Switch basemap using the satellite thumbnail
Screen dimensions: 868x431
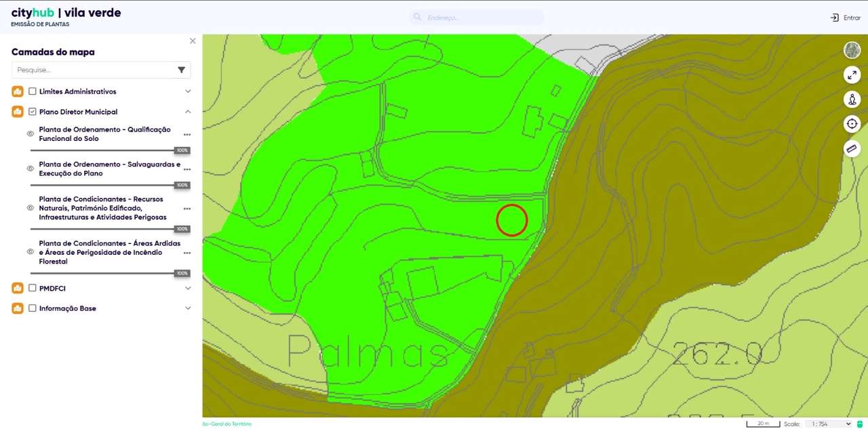pos(852,49)
